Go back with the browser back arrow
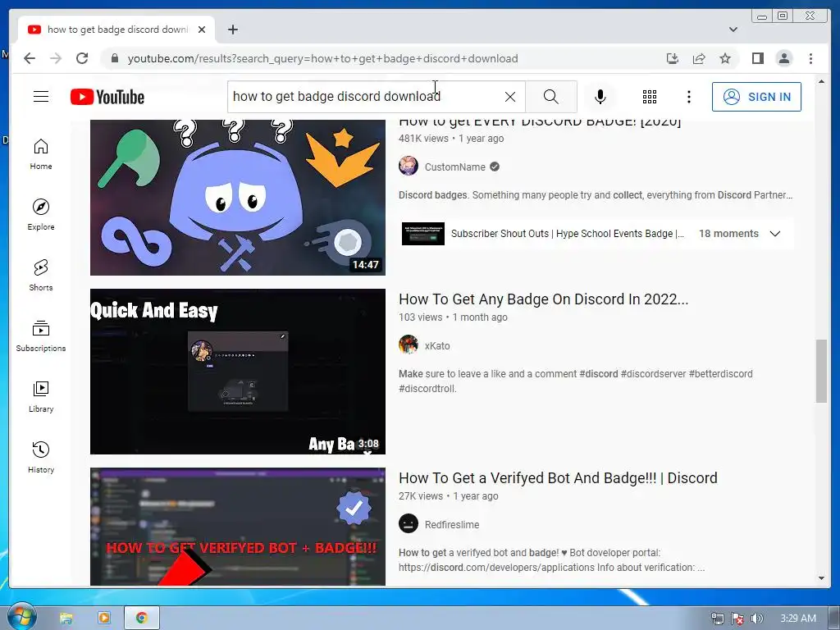Screen dimensions: 840x630 30,58
